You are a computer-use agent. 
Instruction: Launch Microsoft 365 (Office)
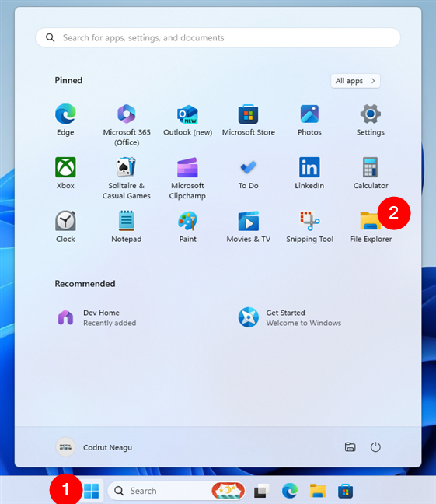(127, 124)
